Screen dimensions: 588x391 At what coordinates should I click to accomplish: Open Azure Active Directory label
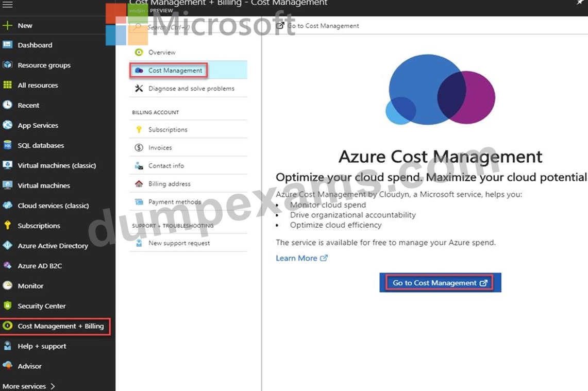[x=53, y=246]
